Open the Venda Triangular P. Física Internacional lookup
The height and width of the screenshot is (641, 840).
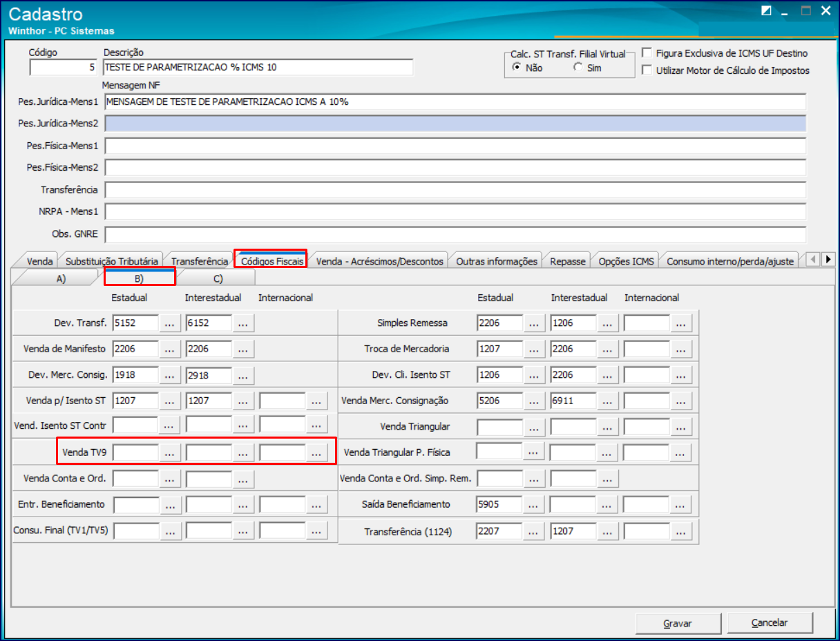[x=680, y=452]
